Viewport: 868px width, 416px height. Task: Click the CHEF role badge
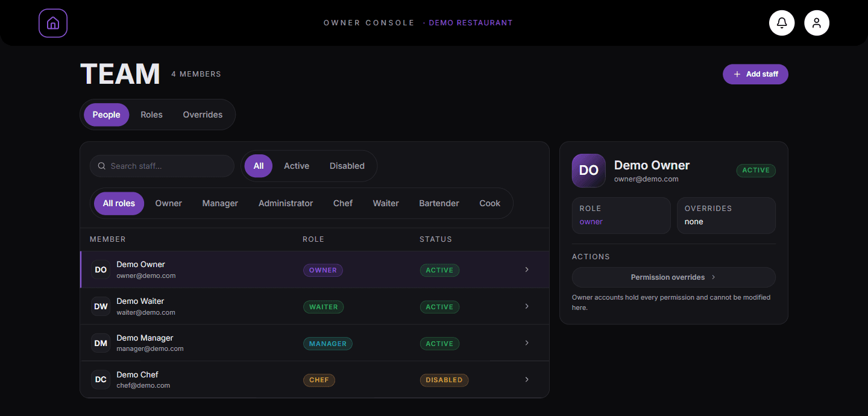[319, 380]
